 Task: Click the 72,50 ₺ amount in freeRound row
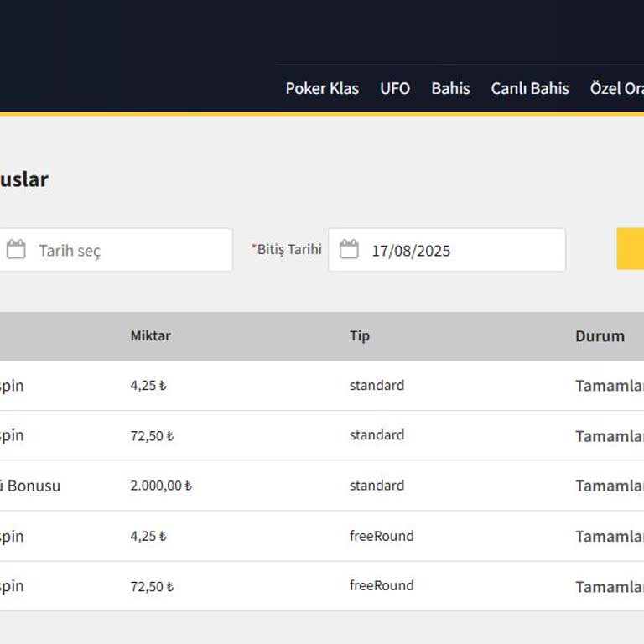(152, 586)
